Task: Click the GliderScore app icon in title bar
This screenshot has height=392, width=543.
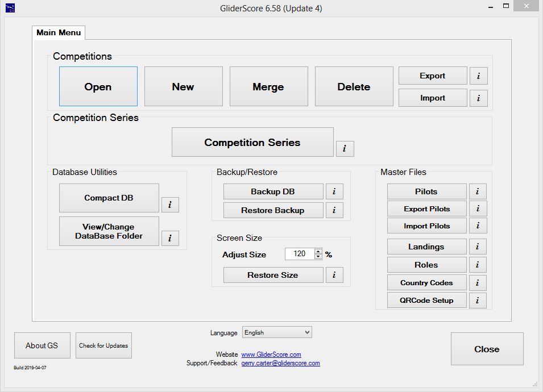Action: [x=10, y=8]
